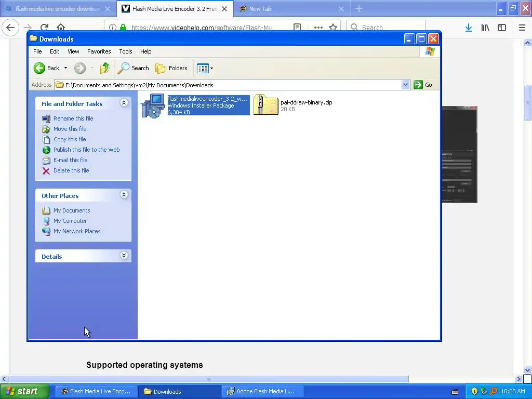Open the Help menu
The width and height of the screenshot is (532, 399).
click(x=145, y=51)
